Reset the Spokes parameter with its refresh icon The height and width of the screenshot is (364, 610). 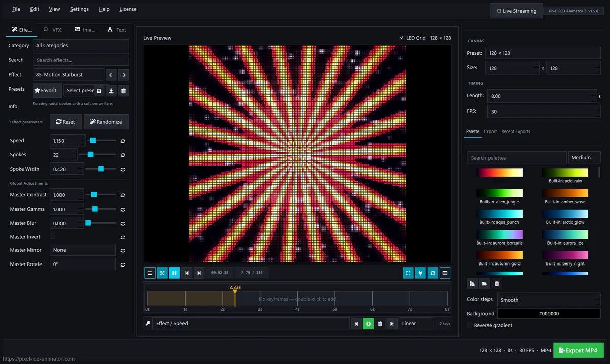123,155
